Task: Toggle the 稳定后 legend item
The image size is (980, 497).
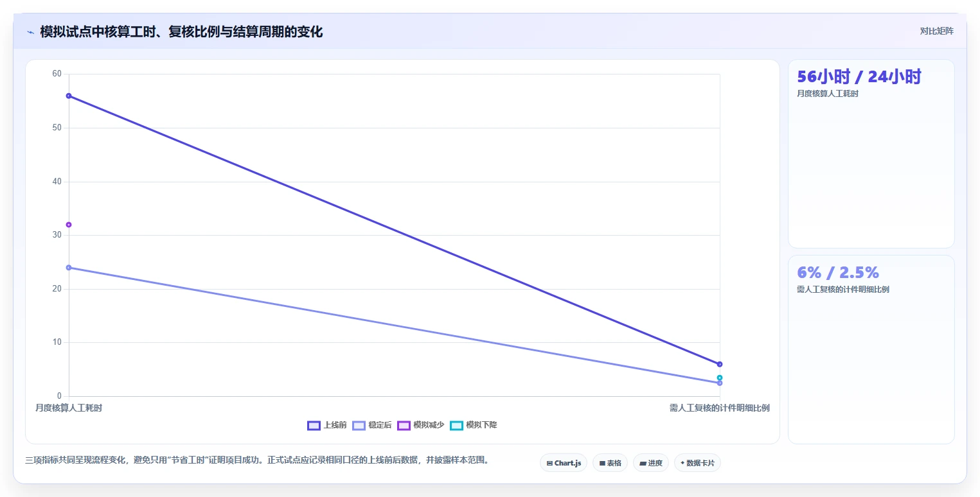Action: [x=372, y=425]
